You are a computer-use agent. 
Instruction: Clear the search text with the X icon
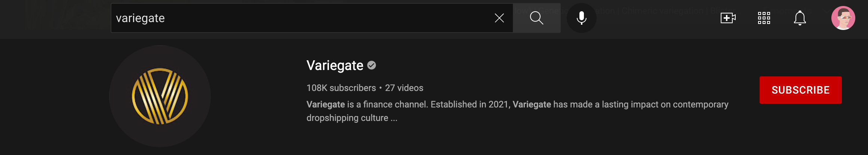[499, 18]
